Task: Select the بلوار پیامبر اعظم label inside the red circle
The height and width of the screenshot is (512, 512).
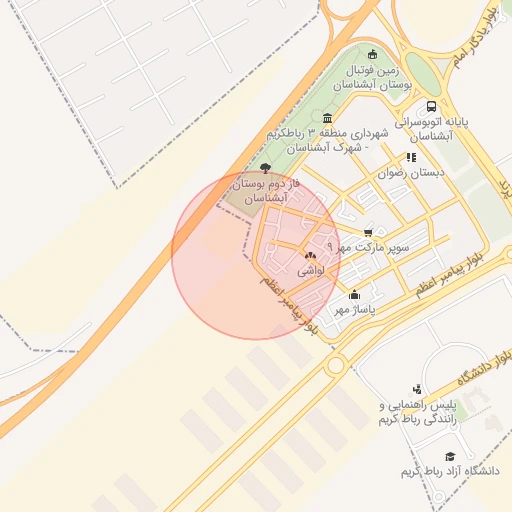Action: pyautogui.click(x=289, y=305)
